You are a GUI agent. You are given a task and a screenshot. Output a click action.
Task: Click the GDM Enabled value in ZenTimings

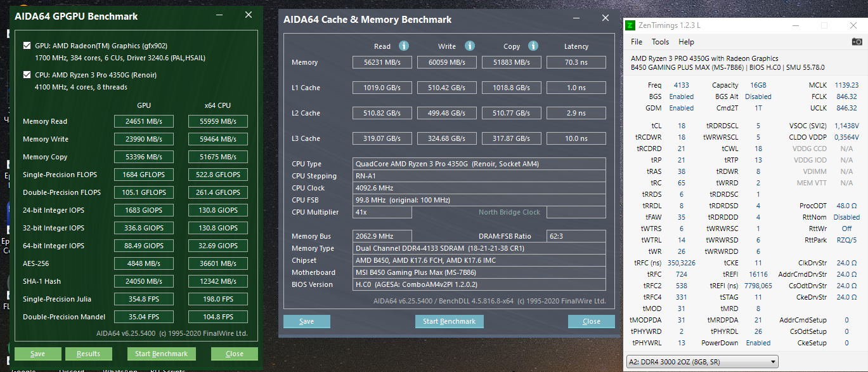pos(682,108)
